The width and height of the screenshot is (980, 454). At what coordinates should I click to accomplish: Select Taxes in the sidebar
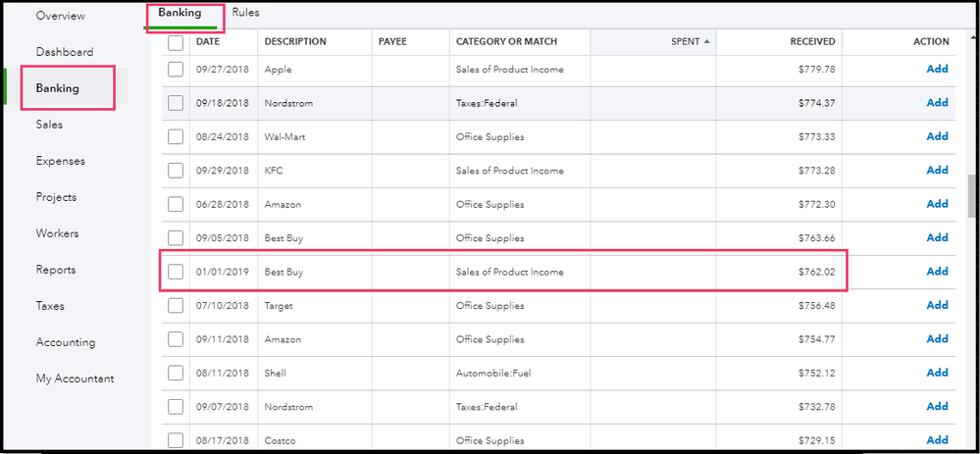(50, 306)
